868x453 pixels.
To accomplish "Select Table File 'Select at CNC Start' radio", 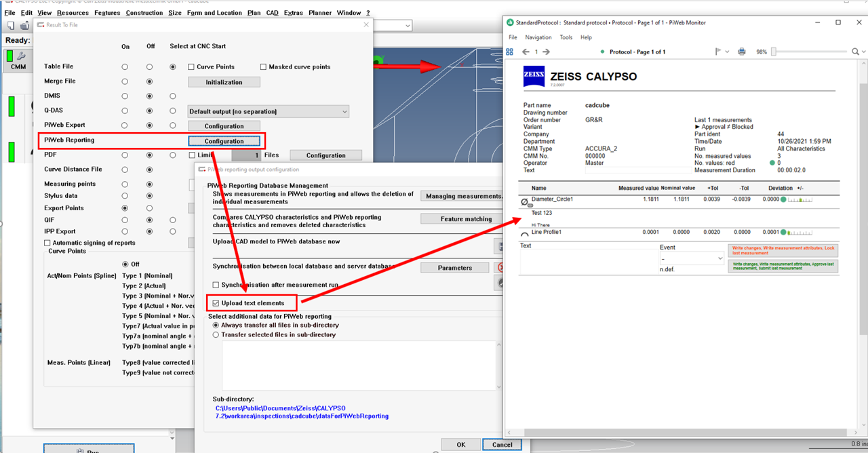I will tap(174, 66).
